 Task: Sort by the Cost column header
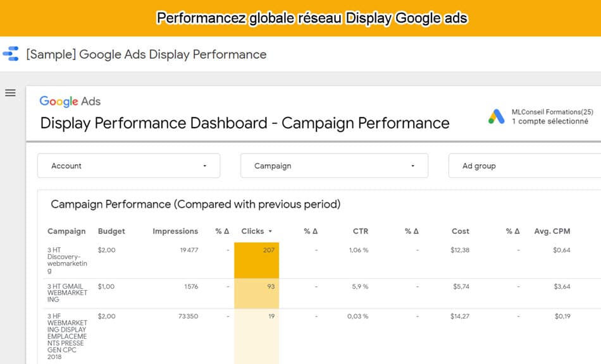(461, 231)
